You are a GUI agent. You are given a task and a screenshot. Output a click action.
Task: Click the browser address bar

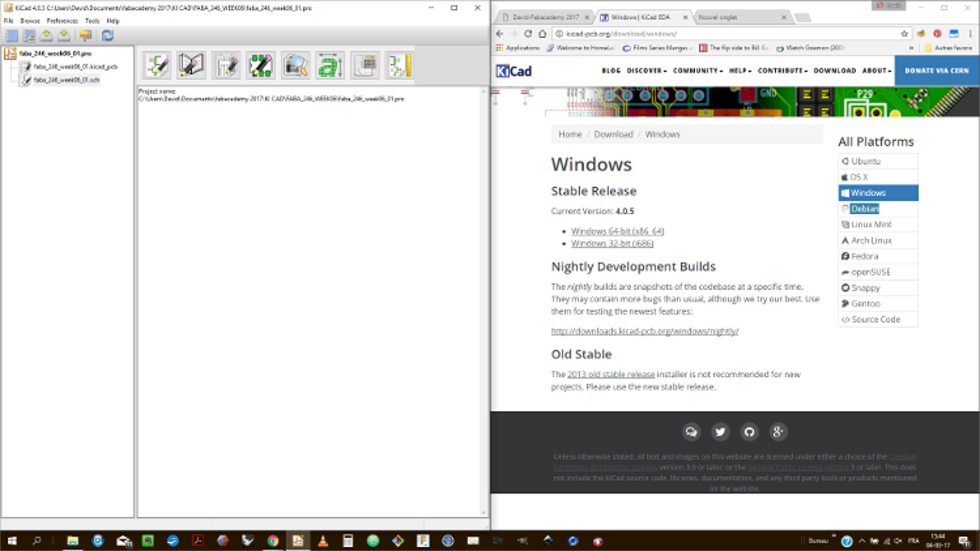click(730, 34)
